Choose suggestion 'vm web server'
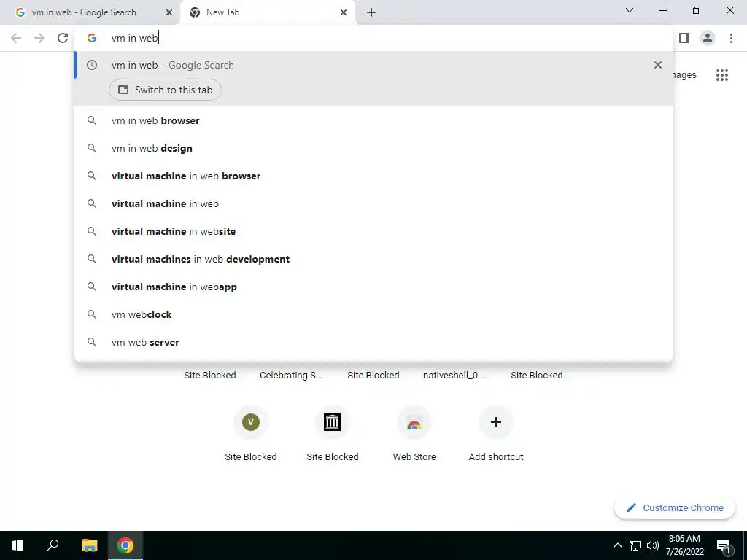747x560 pixels. click(x=373, y=342)
